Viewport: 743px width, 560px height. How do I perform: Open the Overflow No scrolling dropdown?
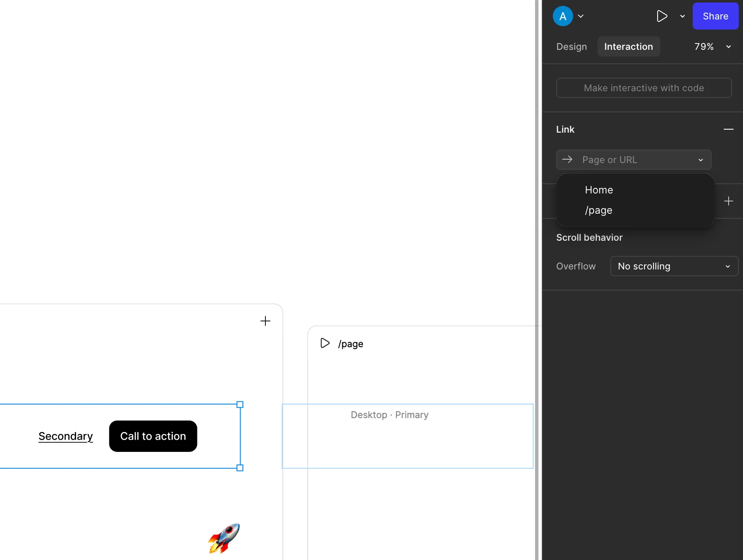click(x=674, y=266)
